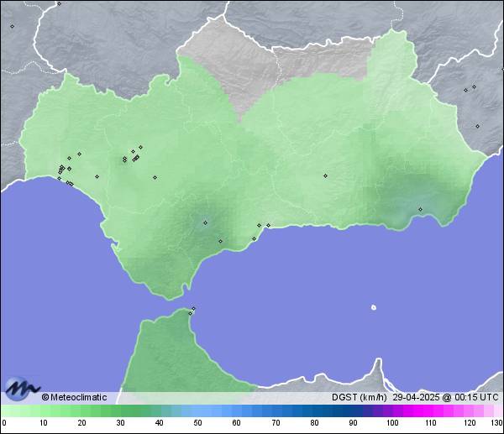Pick the pale green color band above 10
The width and height of the screenshot is (504, 434).
click(x=44, y=410)
